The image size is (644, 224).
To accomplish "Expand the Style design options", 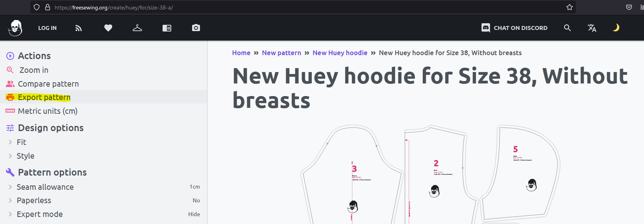I will (x=104, y=156).
